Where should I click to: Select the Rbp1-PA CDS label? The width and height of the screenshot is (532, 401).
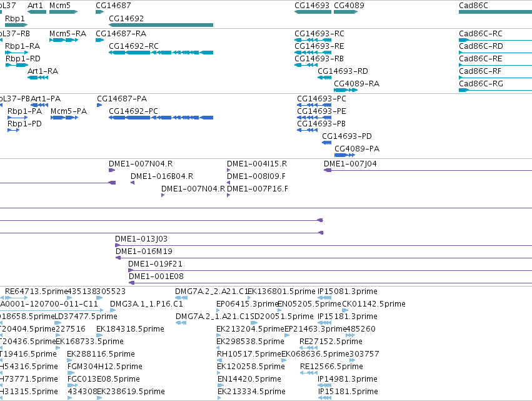coord(25,111)
